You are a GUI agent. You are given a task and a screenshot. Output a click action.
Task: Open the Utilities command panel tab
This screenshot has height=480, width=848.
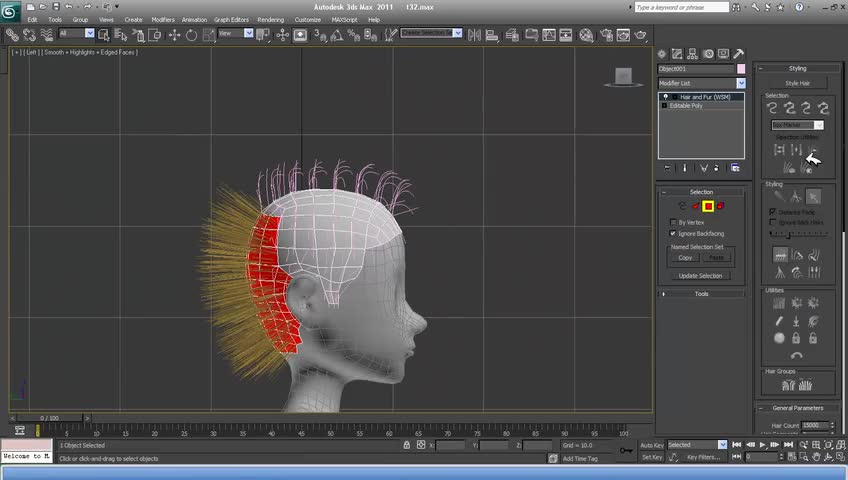[x=738, y=54]
